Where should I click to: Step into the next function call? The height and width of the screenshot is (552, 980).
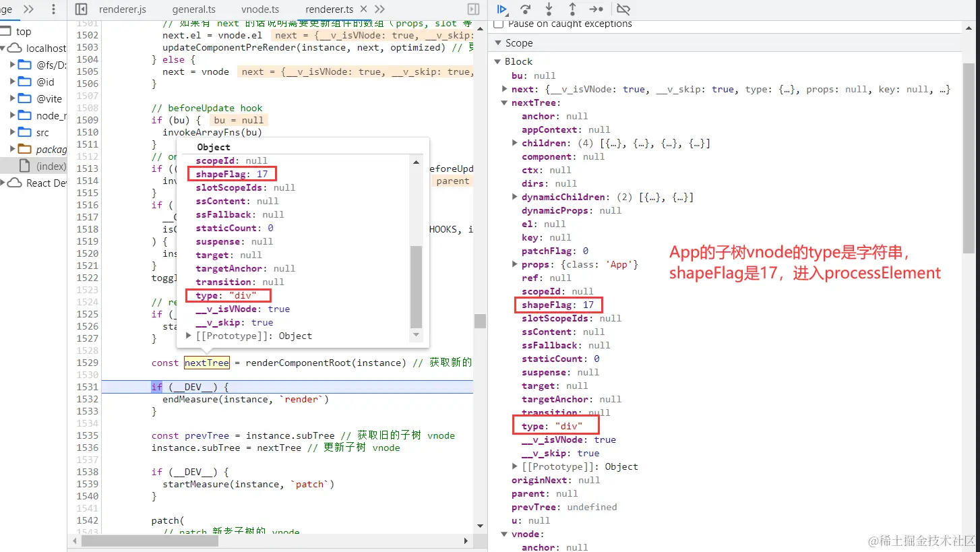[549, 9]
